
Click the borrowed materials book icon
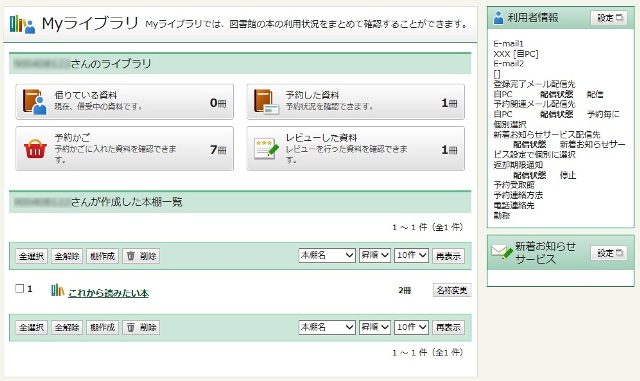click(x=34, y=101)
